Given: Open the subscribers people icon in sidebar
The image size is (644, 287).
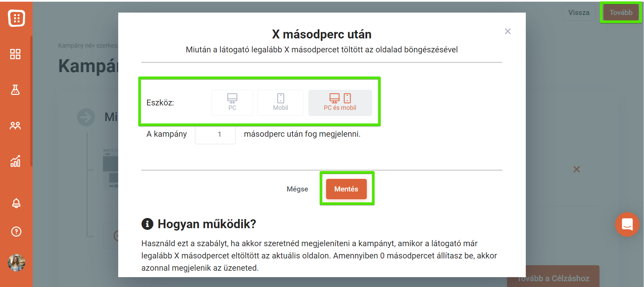Looking at the screenshot, I should (15, 126).
